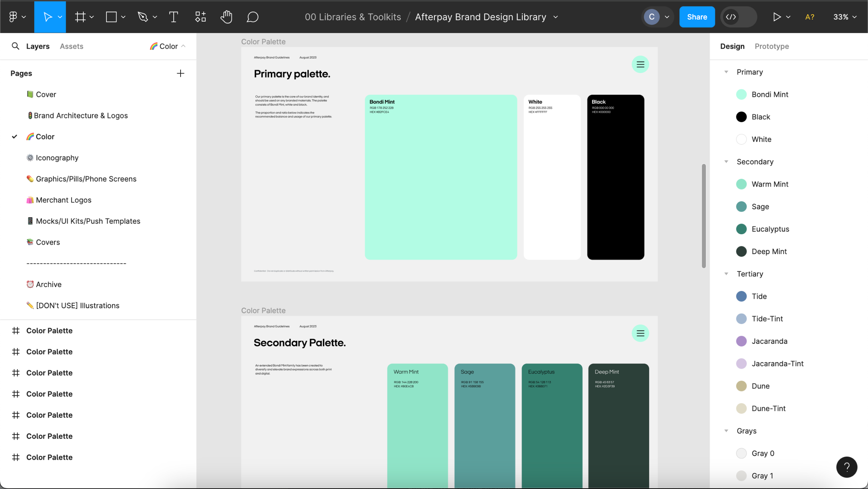Toggle Dev Mode switch
The image size is (868, 489).
[738, 17]
